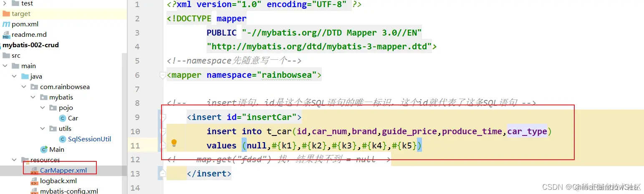The height and width of the screenshot is (194, 644).
Task: Click the SqlSessionUtil class icon
Action: (x=63, y=139)
